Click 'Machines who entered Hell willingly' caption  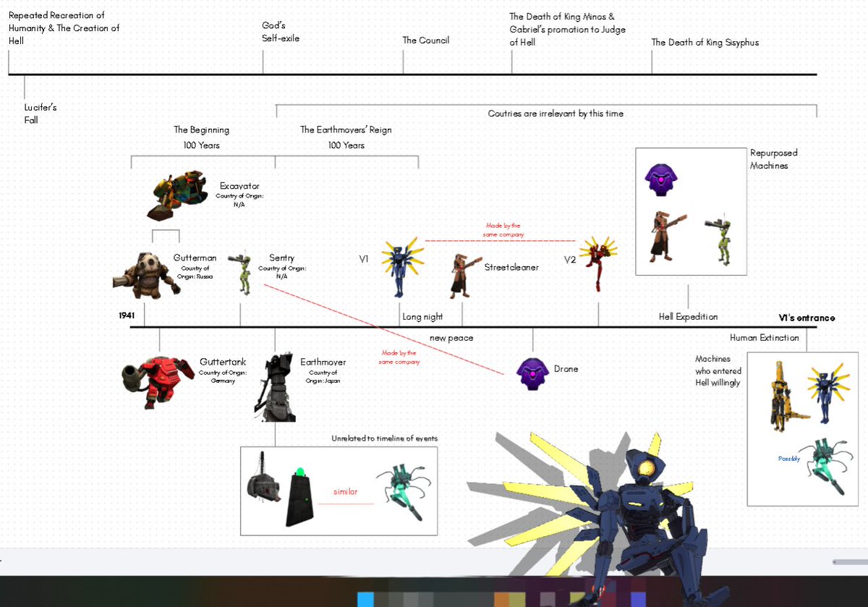pyautogui.click(x=718, y=370)
